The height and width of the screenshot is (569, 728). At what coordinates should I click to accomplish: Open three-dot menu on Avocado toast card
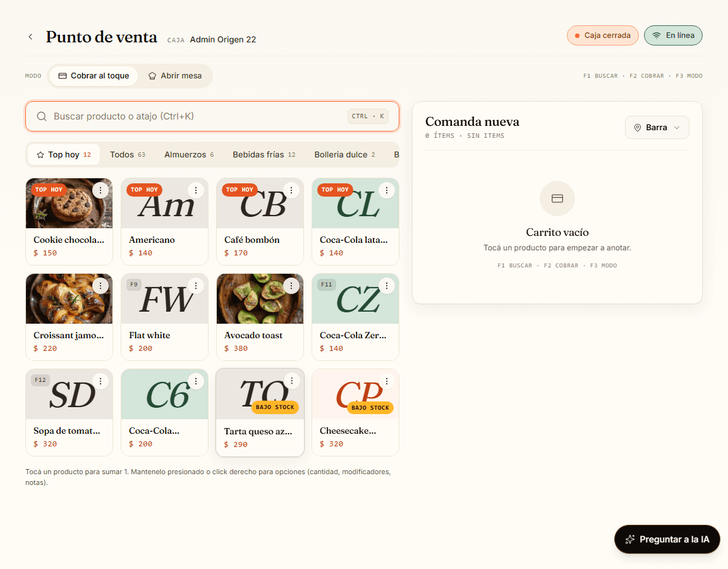[291, 286]
